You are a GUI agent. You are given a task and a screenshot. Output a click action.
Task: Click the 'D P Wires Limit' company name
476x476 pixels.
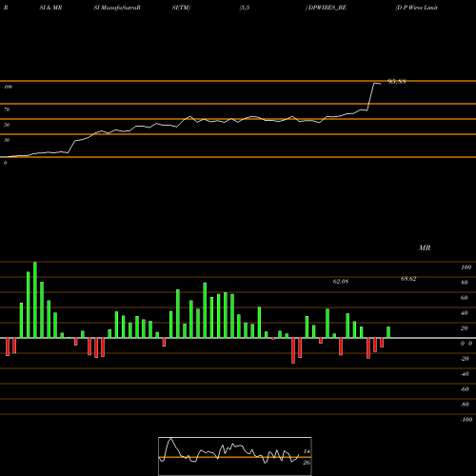coord(417,8)
